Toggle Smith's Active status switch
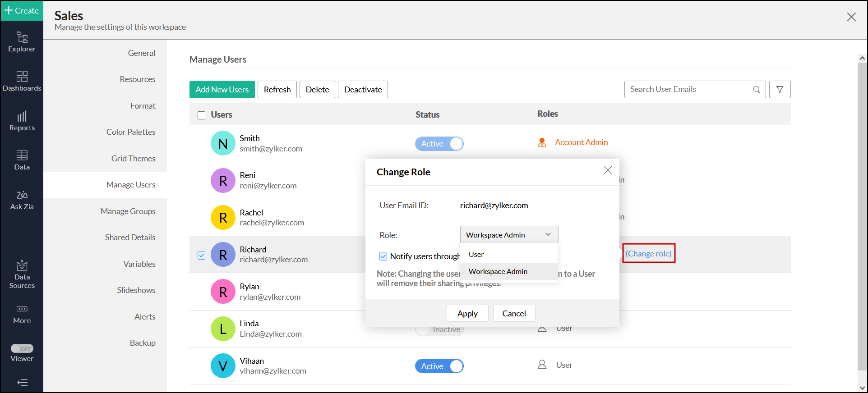Screen dimensions: 868x393 click(439, 144)
